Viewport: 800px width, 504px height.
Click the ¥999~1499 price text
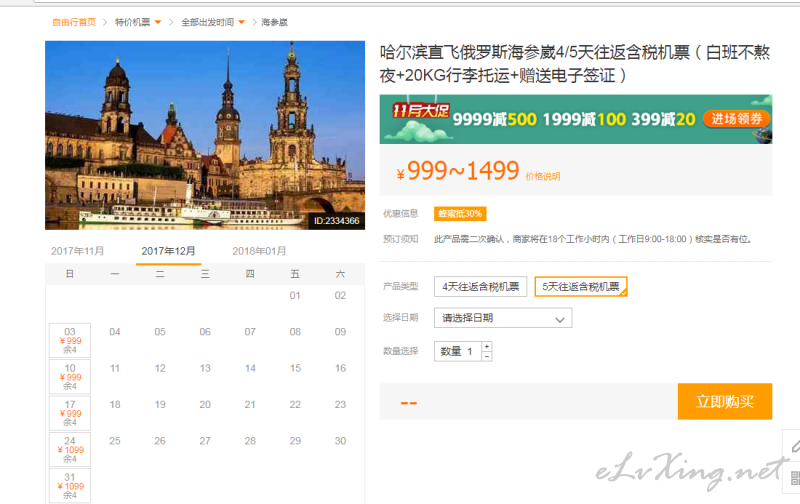458,170
